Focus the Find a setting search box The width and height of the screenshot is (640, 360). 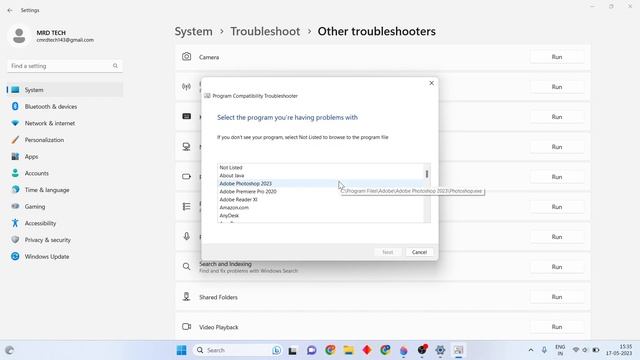click(64, 66)
